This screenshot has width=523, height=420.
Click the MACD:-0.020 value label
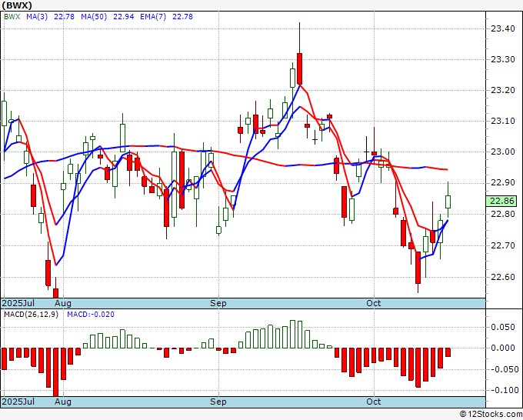(91, 315)
